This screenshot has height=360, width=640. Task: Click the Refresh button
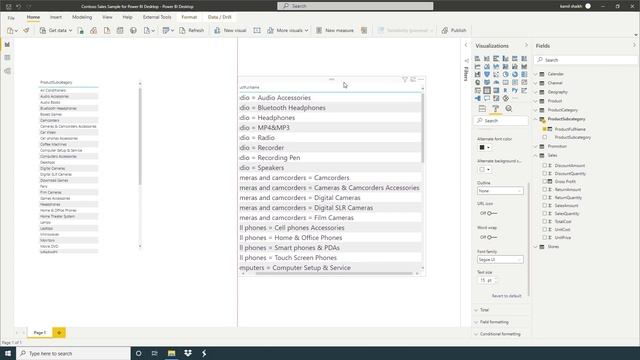(x=191, y=30)
